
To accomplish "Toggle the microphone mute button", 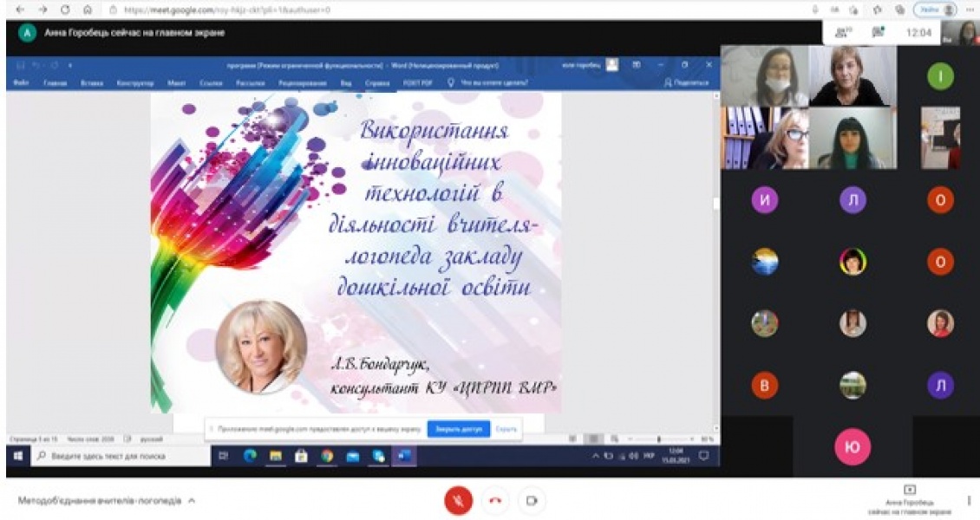I will (459, 500).
